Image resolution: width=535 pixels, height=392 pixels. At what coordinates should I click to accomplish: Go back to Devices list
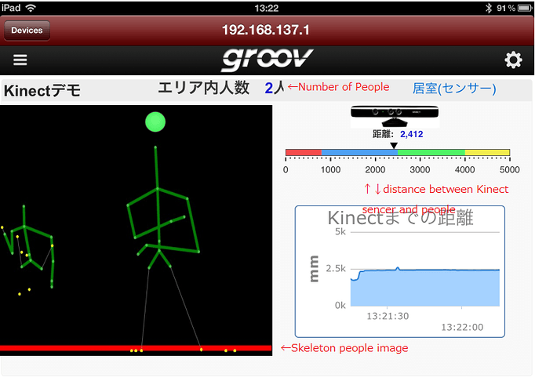click(27, 31)
